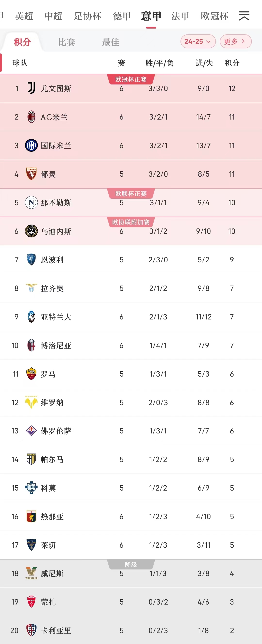Click the Lazio club crest

point(31,288)
